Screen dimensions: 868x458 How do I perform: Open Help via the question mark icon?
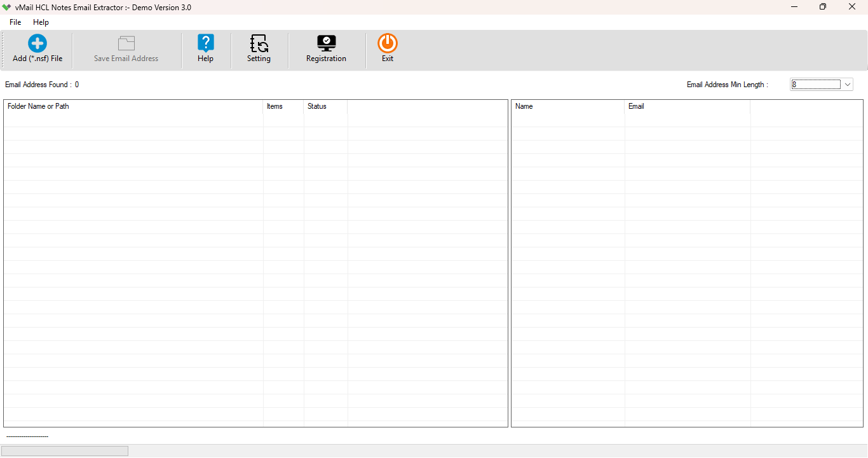click(206, 43)
